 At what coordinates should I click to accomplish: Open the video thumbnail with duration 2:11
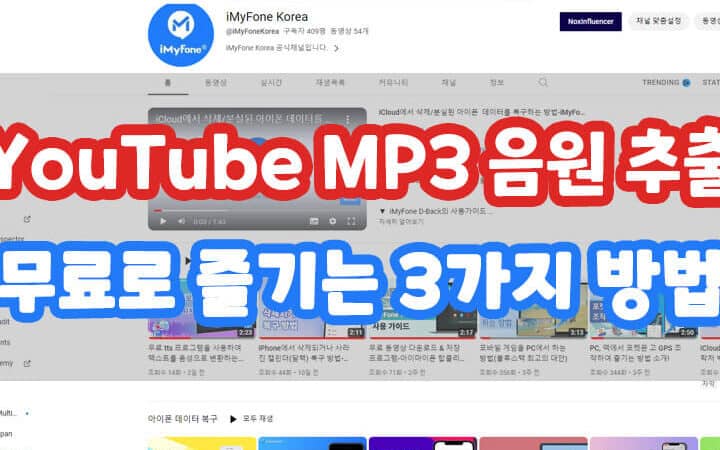[312, 310]
